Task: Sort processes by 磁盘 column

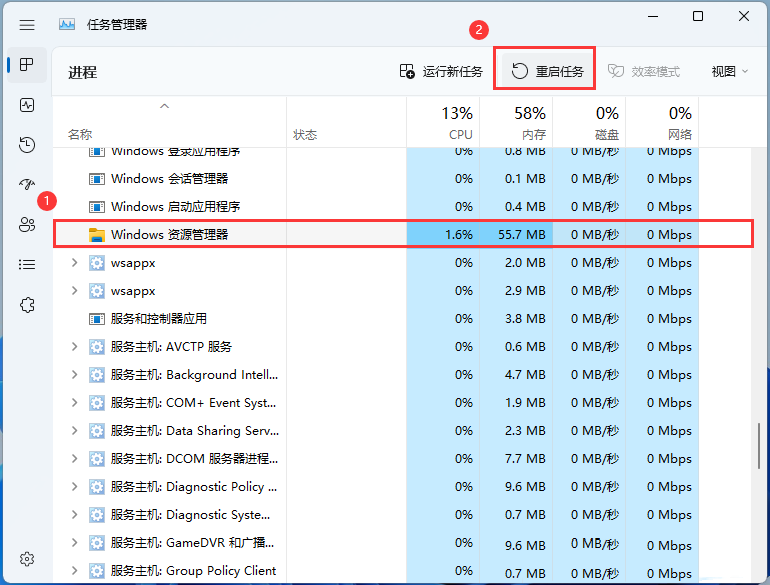Action: pos(589,123)
